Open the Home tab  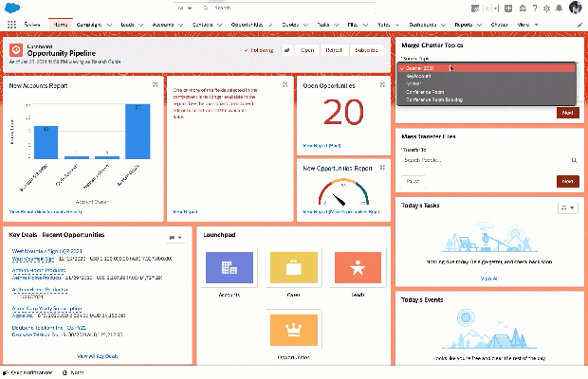pos(61,25)
